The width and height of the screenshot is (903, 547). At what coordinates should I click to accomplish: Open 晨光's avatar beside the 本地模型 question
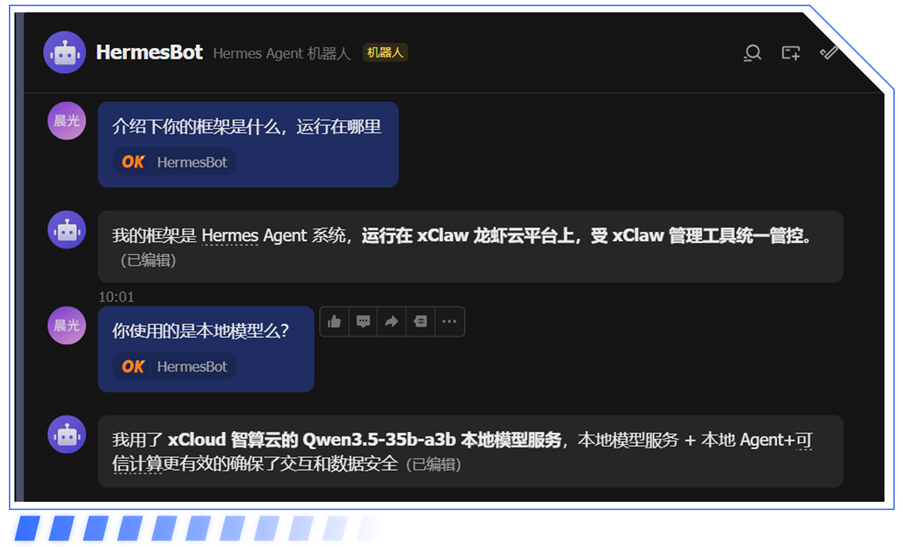pyautogui.click(x=67, y=326)
